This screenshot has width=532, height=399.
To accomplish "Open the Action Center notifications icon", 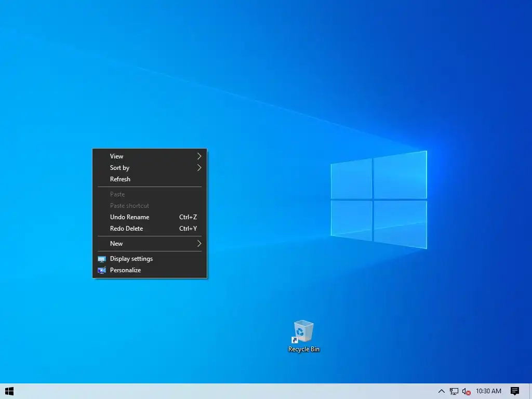I will (x=515, y=391).
